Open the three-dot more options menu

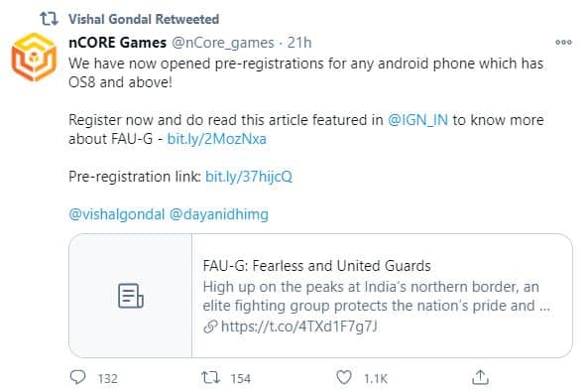point(563,42)
